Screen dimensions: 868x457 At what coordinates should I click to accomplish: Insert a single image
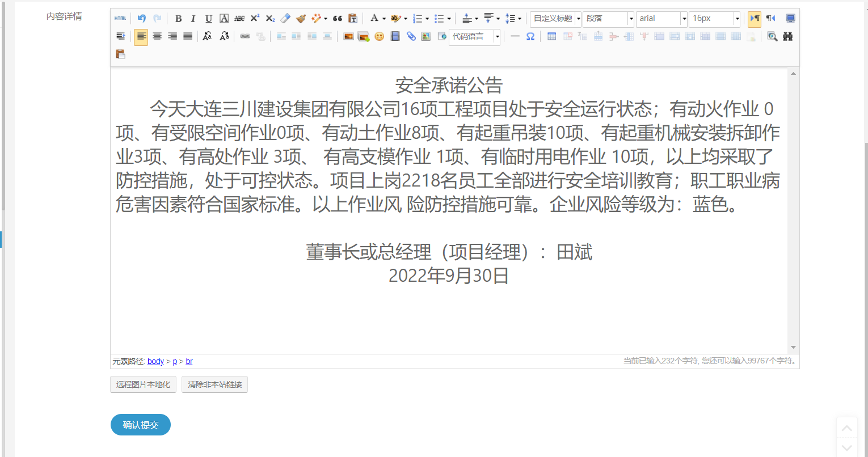348,36
